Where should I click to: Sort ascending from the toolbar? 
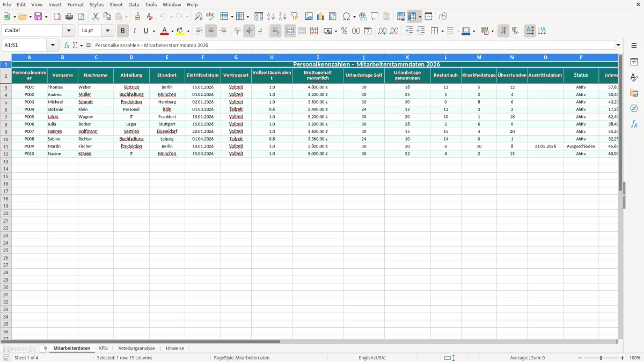[271, 17]
